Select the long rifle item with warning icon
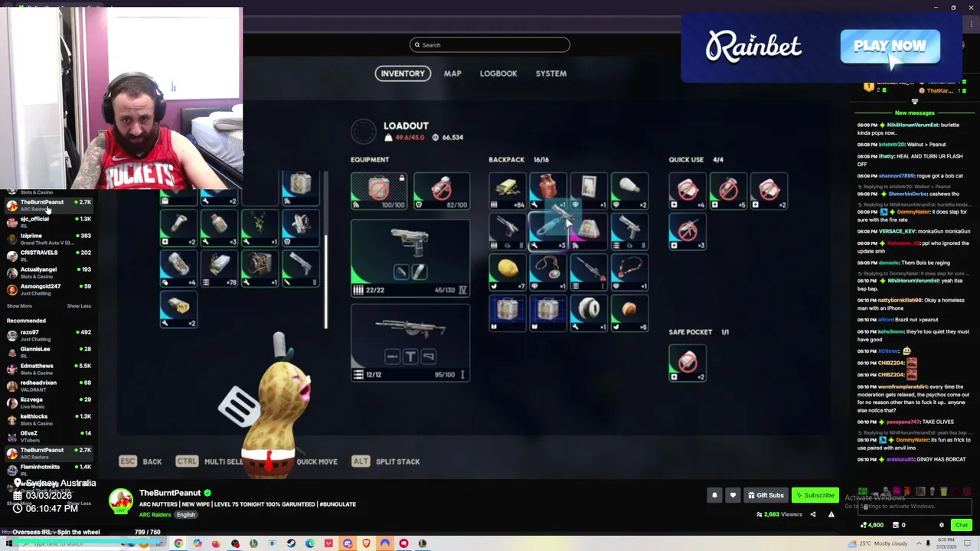980x551 pixels. (589, 272)
